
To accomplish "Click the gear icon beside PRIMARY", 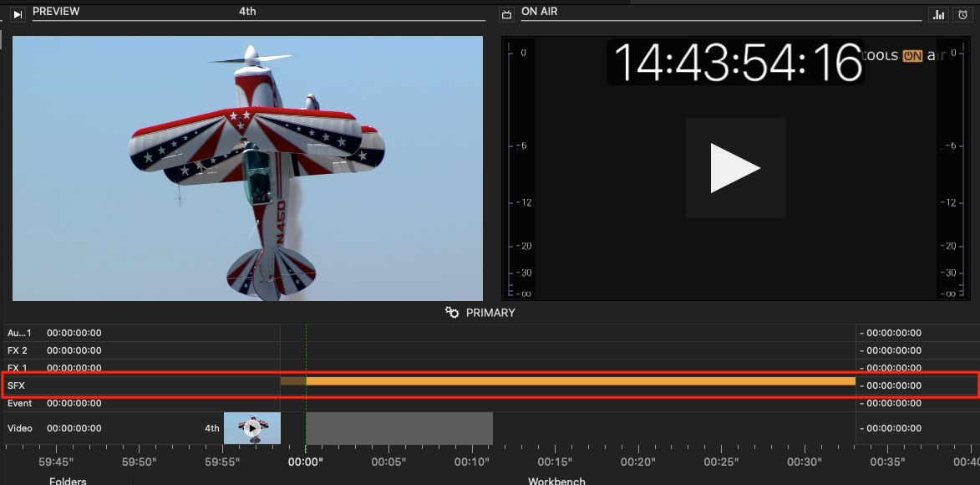I will (452, 312).
